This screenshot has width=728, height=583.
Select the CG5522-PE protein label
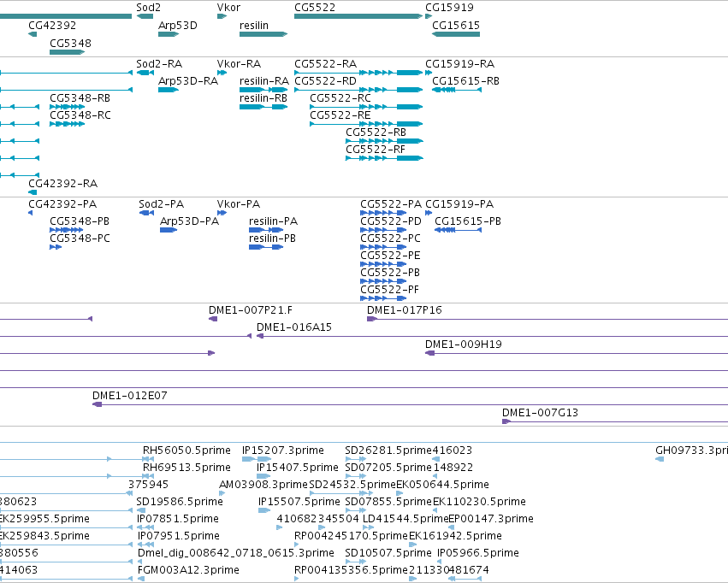coord(390,256)
